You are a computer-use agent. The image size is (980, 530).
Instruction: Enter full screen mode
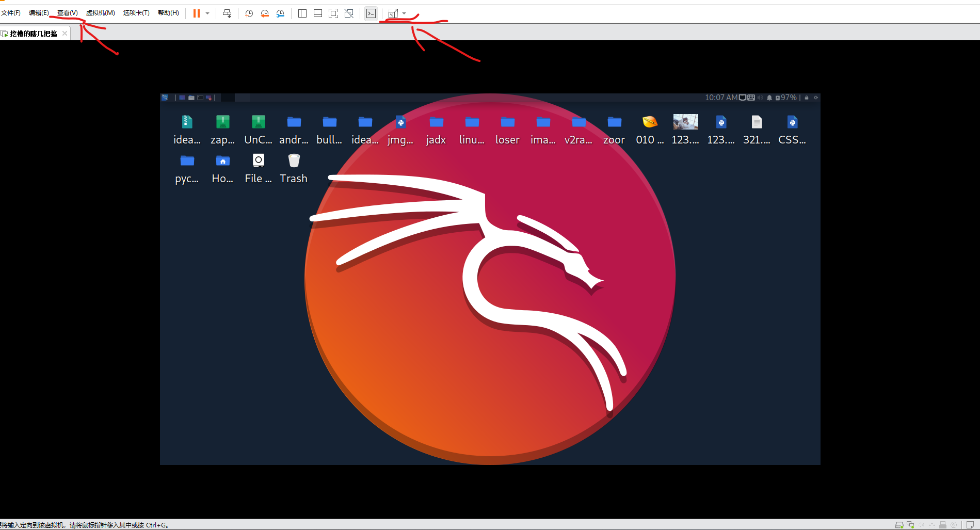(x=333, y=13)
